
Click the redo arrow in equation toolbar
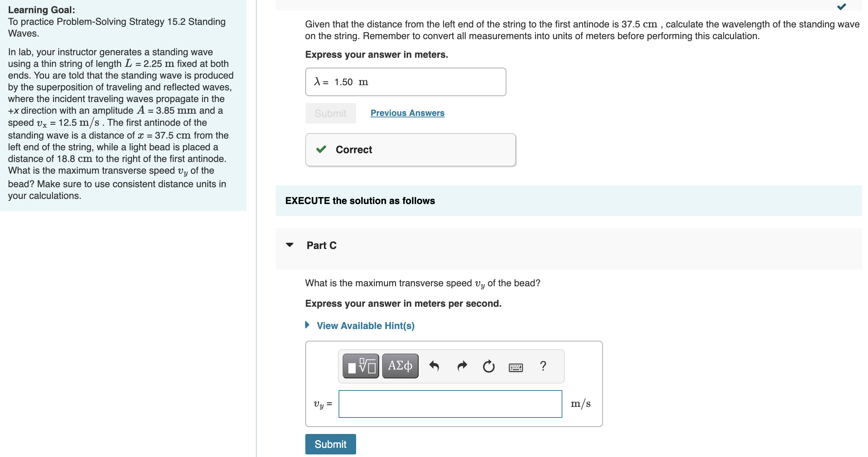click(462, 366)
